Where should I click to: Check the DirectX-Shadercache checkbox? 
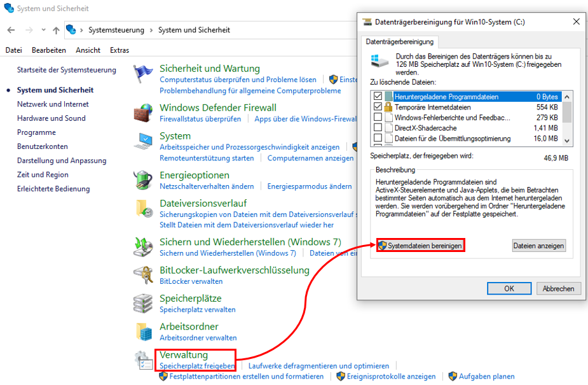pyautogui.click(x=378, y=127)
